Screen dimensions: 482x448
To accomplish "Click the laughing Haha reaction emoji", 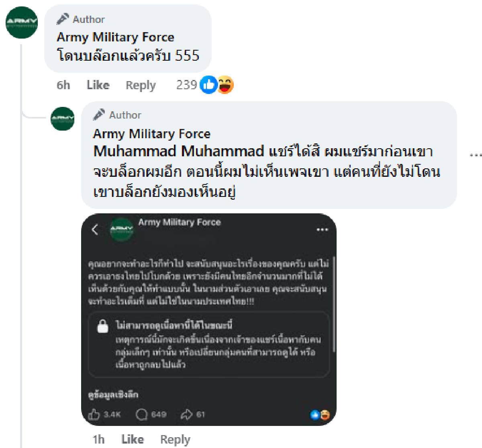I will pyautogui.click(x=225, y=85).
